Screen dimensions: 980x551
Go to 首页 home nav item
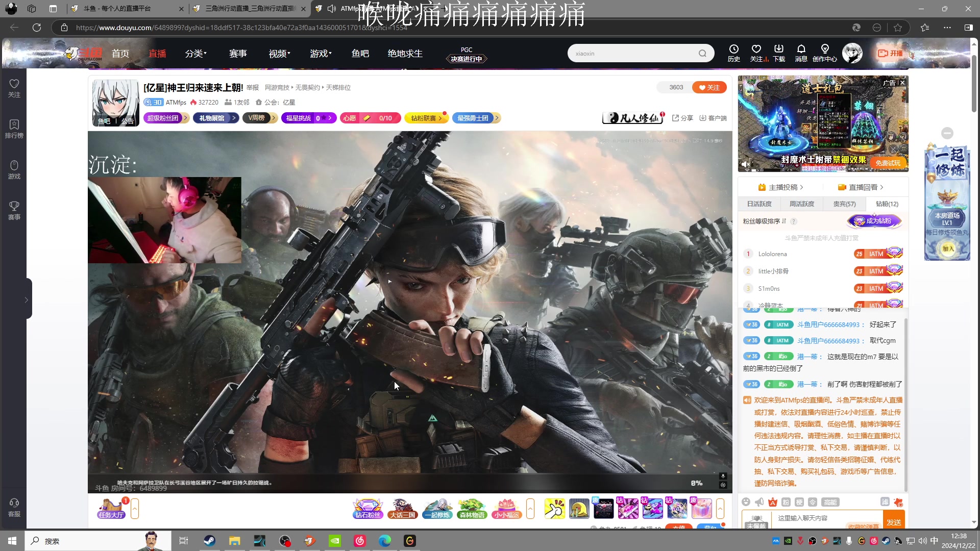[x=120, y=54]
